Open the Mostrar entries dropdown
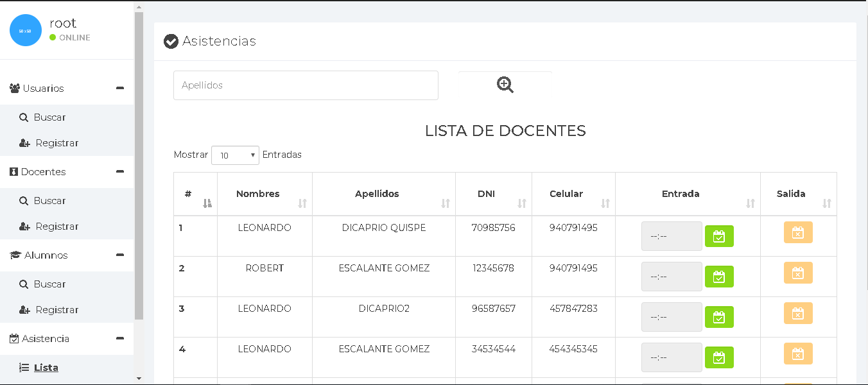868x385 pixels. pyautogui.click(x=235, y=155)
